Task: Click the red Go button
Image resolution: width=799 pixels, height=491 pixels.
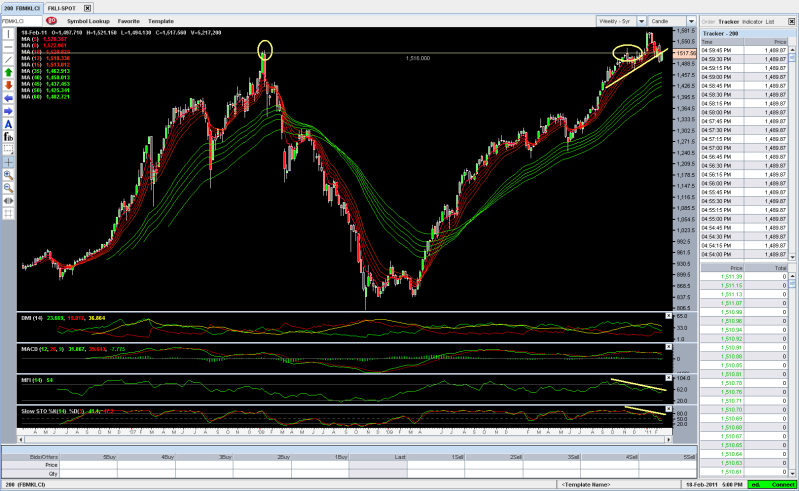Action: click(x=51, y=21)
